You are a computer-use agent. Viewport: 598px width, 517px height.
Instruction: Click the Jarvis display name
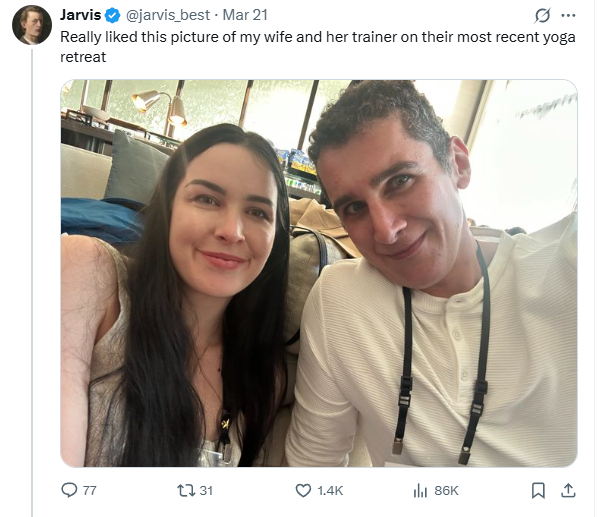80,15
